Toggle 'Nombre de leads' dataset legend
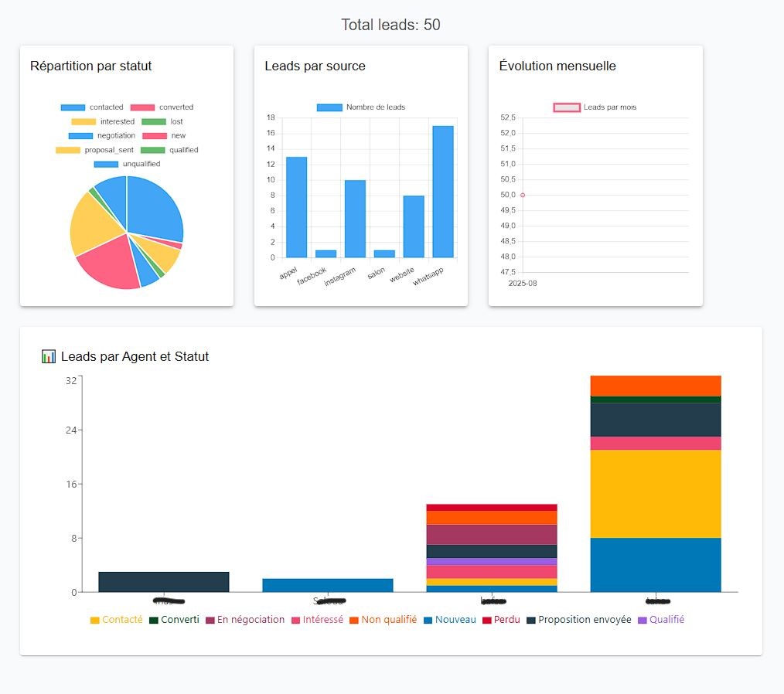Image resolution: width=784 pixels, height=694 pixels. coord(361,107)
